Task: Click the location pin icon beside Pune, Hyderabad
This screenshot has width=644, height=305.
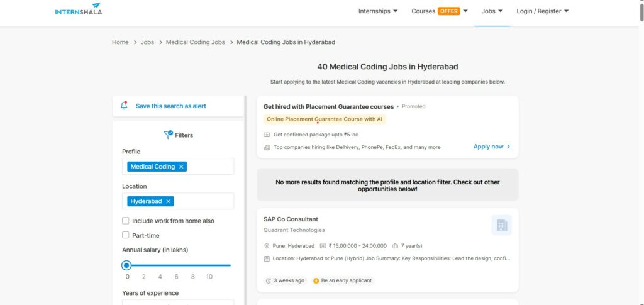Action: coord(267,246)
